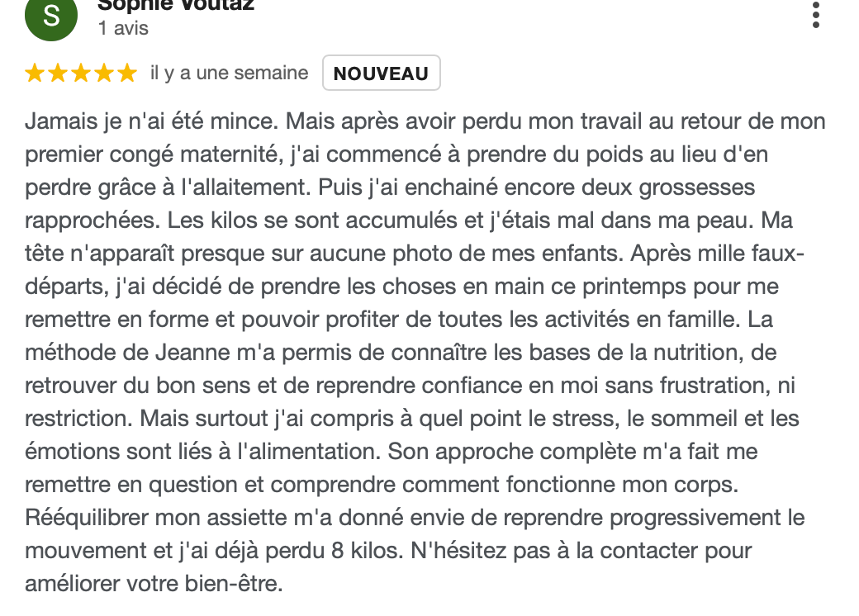This screenshot has width=859, height=616.
Task: Click the first yellow rating star
Action: 35,73
